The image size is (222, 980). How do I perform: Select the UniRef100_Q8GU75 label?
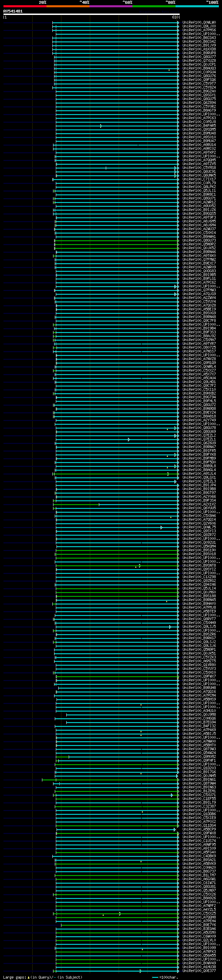pyautogui.click(x=199, y=99)
